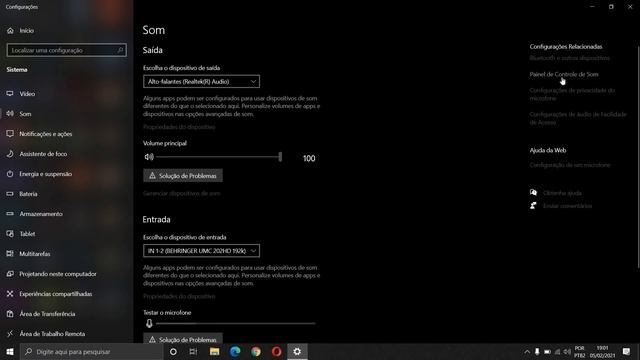Image resolution: width=640 pixels, height=360 pixels.
Task: Click Obtenha ajuda link text
Action: point(562,193)
